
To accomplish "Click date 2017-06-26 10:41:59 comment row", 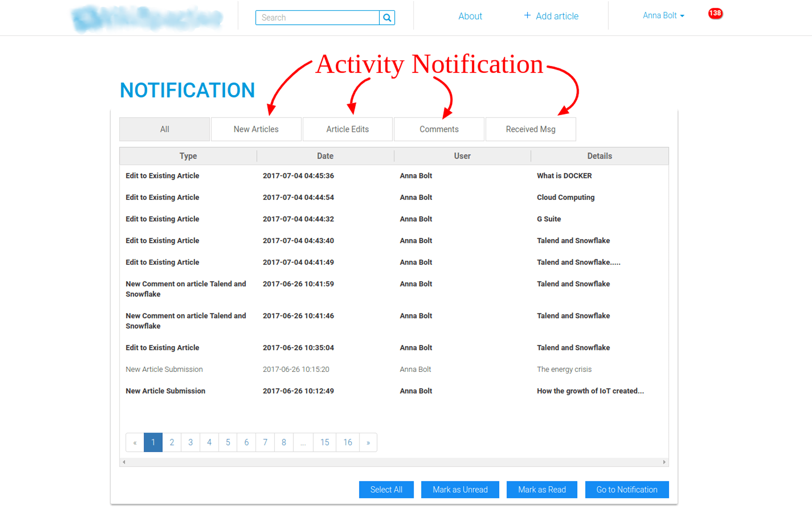I will coord(298,284).
